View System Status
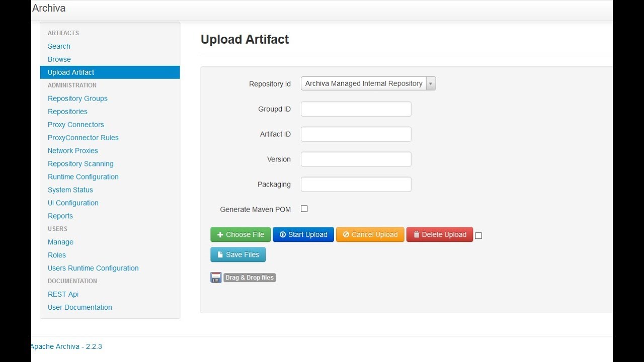Viewport: 644px width, 362px height. pyautogui.click(x=70, y=190)
